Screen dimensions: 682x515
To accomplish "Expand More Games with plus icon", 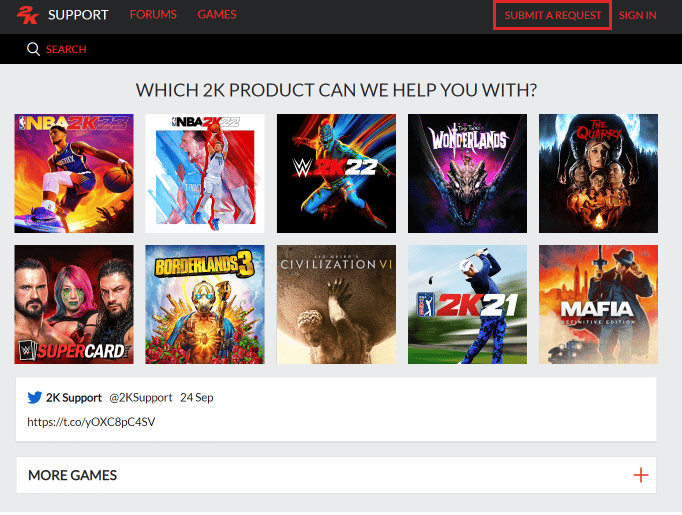I will [641, 475].
